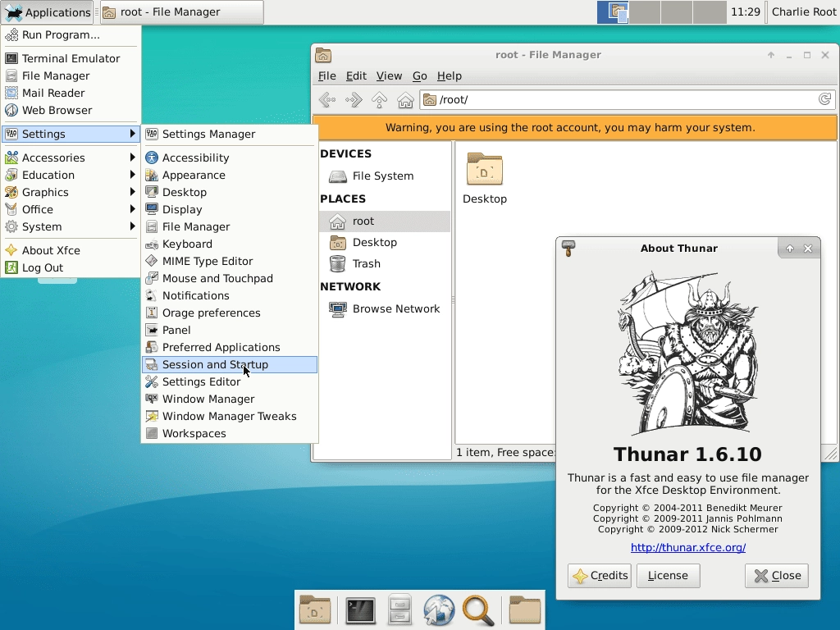Open Appearance settings
Image resolution: width=840 pixels, height=630 pixels.
click(230, 176)
